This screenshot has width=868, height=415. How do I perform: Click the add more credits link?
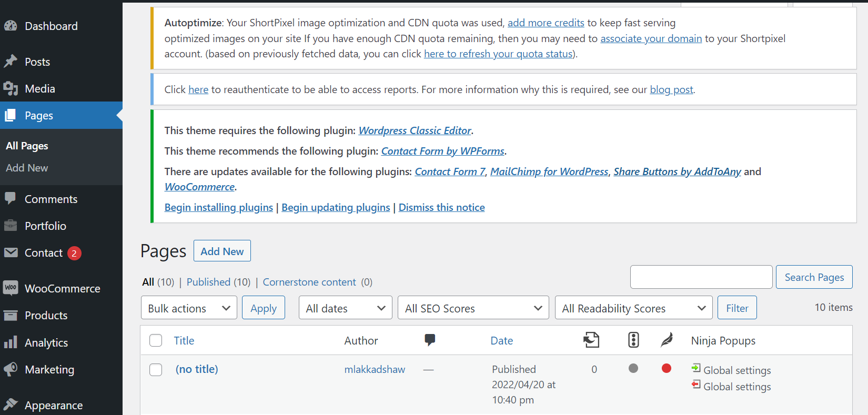pyautogui.click(x=546, y=23)
